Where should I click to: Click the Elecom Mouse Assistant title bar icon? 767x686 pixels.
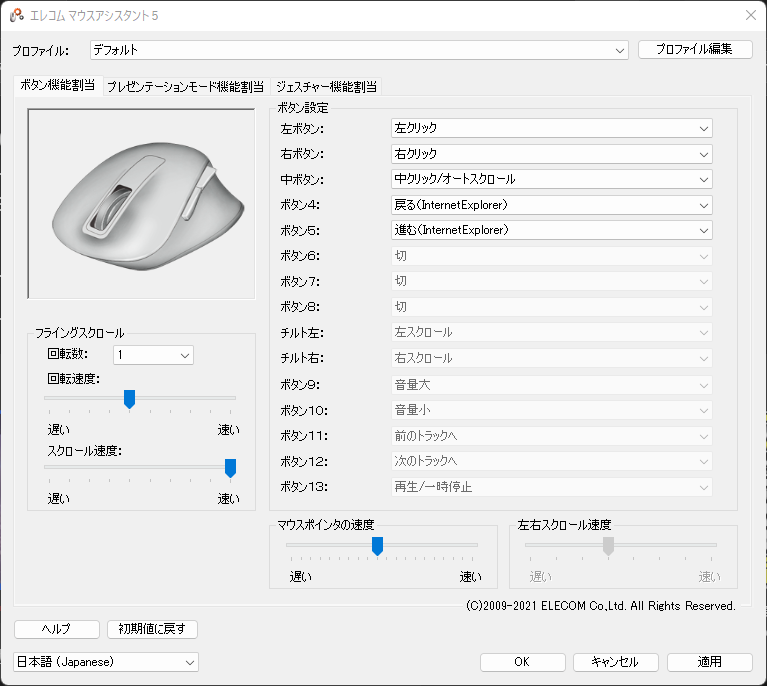pyautogui.click(x=17, y=15)
